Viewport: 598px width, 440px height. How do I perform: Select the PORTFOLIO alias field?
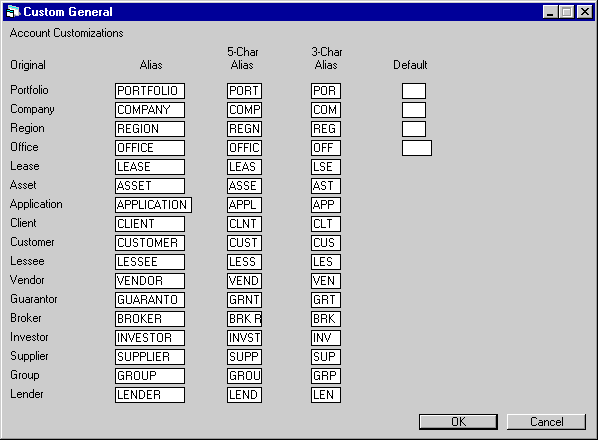[x=150, y=91]
